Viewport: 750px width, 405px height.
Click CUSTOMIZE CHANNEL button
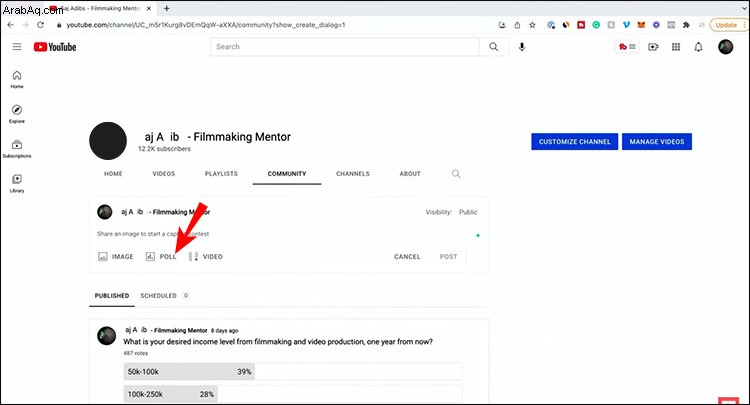click(x=574, y=142)
